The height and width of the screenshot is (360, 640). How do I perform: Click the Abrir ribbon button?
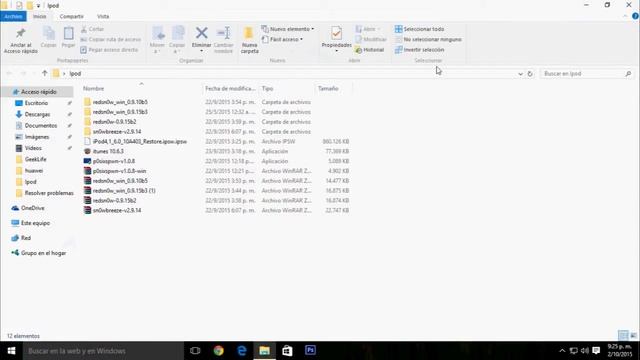[367, 29]
